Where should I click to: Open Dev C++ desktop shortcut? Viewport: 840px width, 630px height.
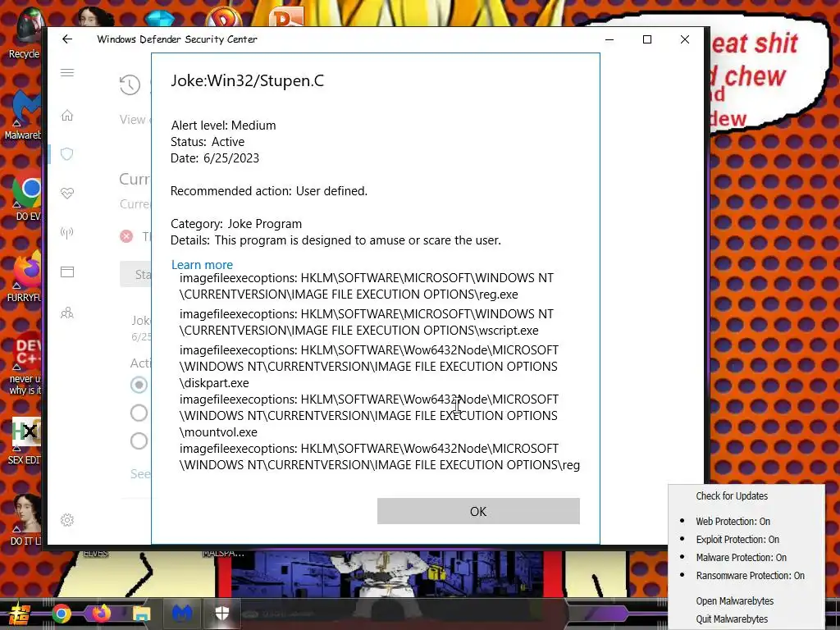coord(25,364)
